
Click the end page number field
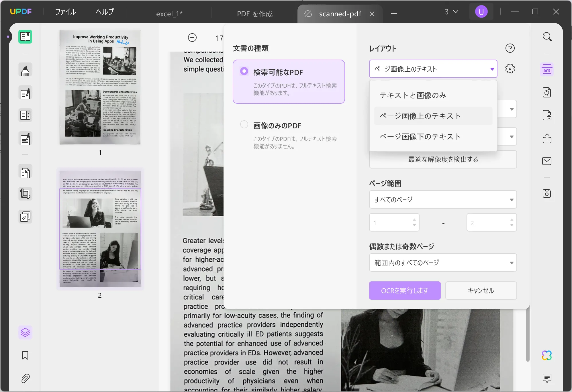(491, 222)
